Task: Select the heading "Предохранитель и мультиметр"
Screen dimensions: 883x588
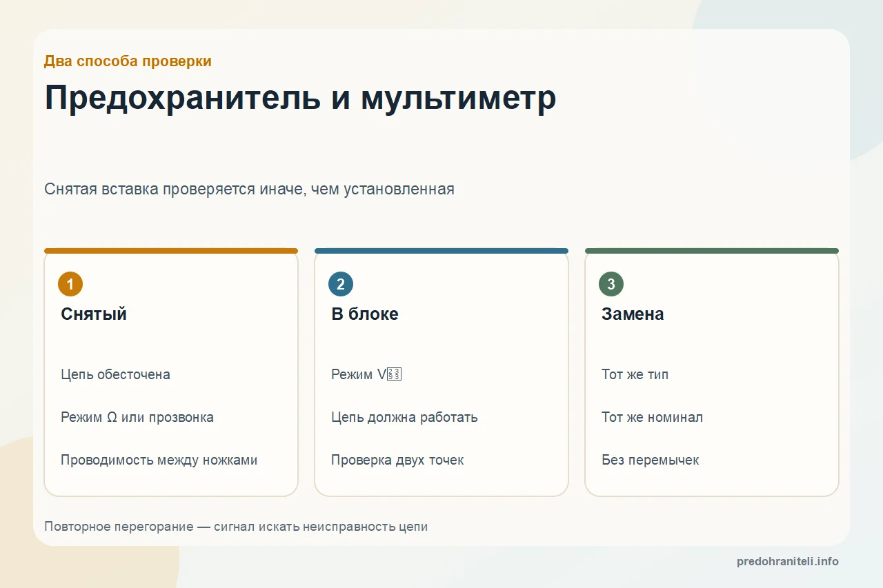Action: (x=300, y=98)
